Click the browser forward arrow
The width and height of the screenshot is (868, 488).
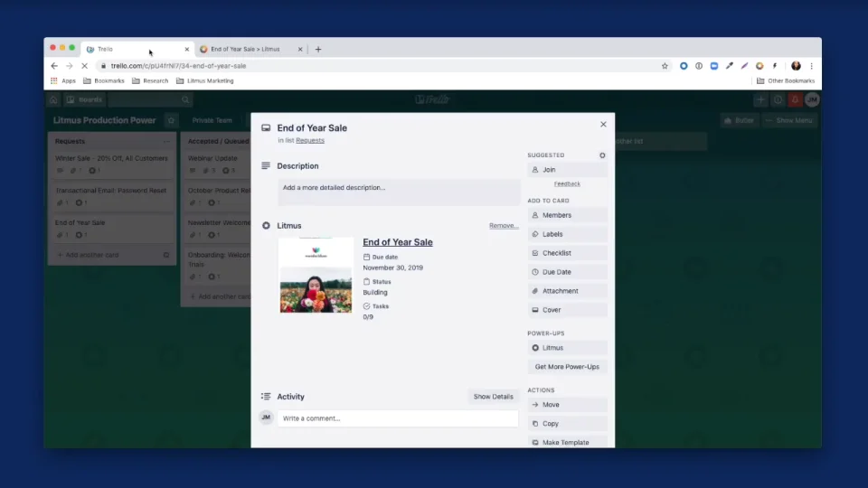point(70,66)
